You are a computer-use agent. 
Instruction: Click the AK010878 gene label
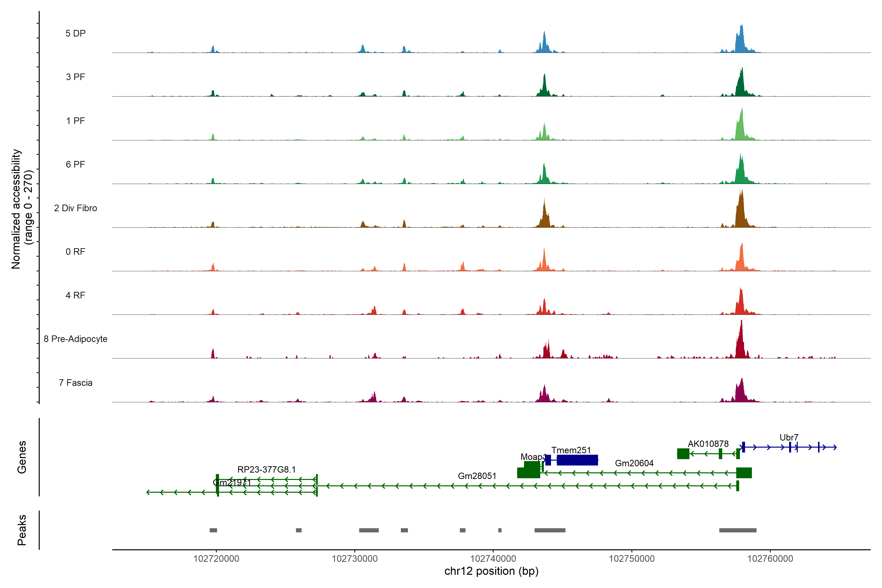tap(708, 444)
